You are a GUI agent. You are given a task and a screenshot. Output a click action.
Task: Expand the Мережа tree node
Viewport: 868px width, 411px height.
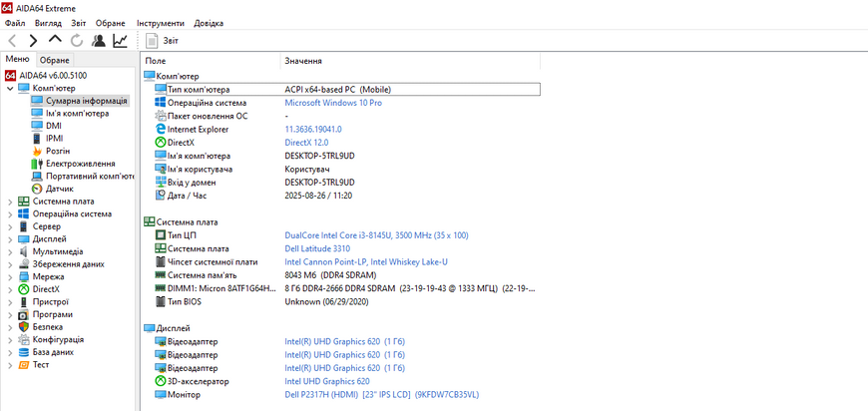coord(10,277)
